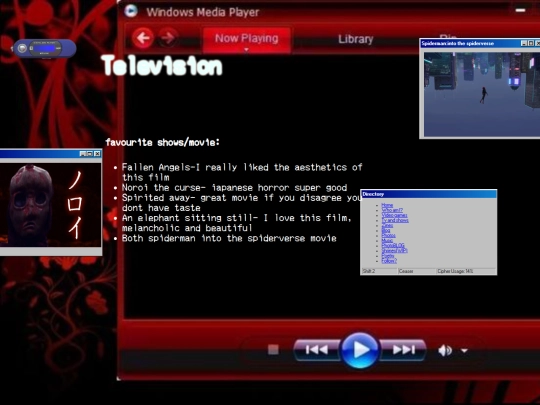This screenshot has height=405, width=540.
Task: Go forward with the right arrow button
Action: (168, 38)
